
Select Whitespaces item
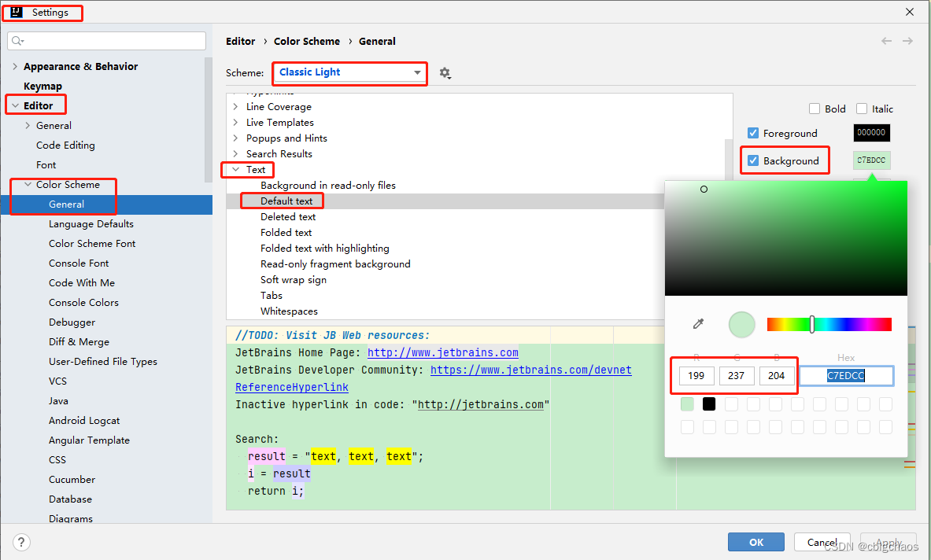click(289, 311)
